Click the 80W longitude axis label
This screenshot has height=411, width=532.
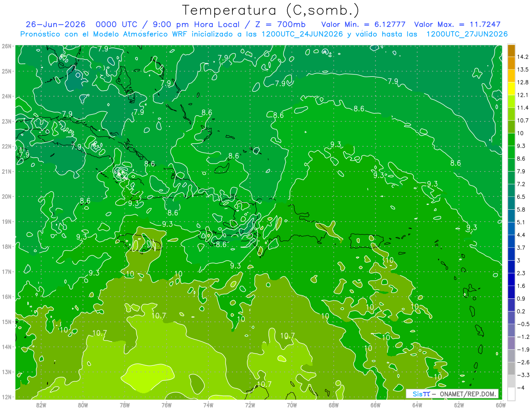83,405
